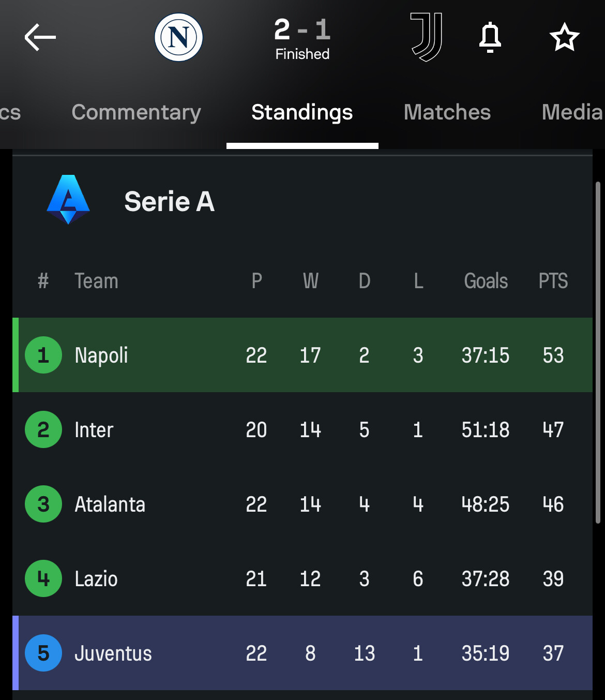Open the Juventus club logo
Viewport: 605px width, 700px height.
pos(426,37)
